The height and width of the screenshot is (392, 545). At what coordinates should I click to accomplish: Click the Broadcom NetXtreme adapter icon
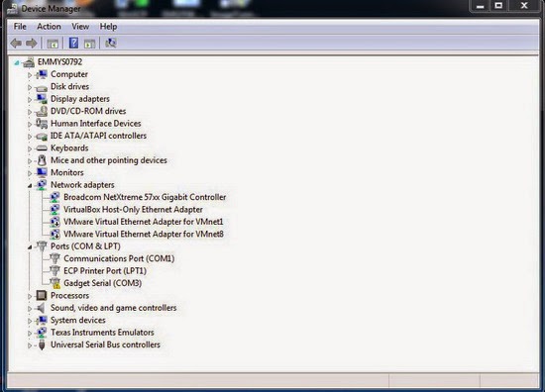coord(54,197)
